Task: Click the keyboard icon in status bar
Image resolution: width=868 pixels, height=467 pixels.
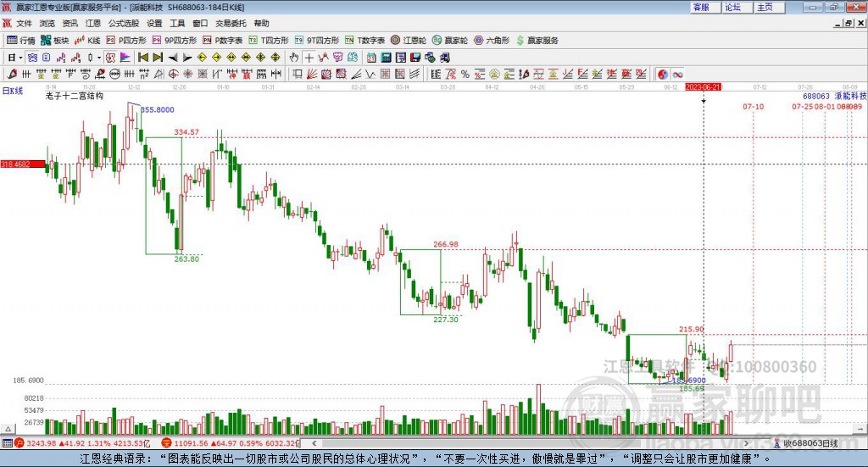Action: point(7,443)
